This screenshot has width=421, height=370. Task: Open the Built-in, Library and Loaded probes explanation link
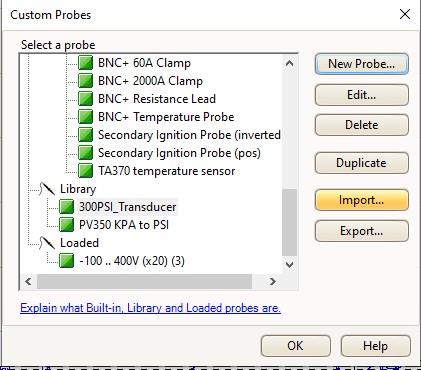point(150,308)
